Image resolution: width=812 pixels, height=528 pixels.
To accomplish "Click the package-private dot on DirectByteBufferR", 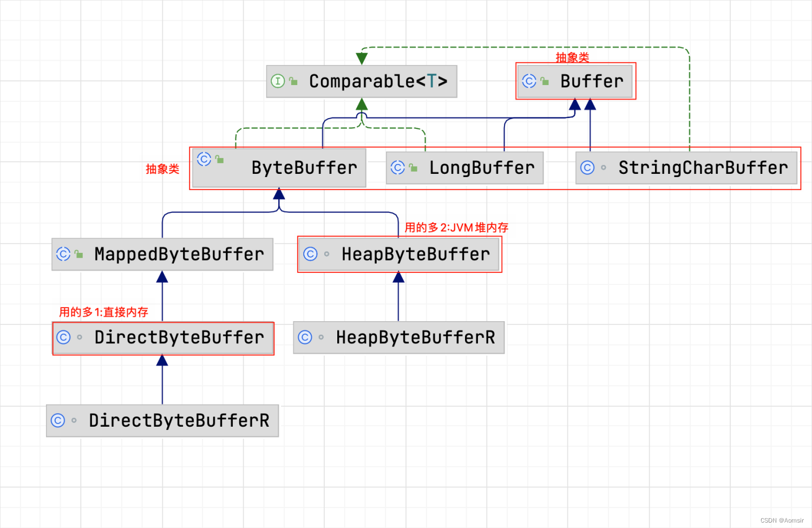I will pyautogui.click(x=74, y=421).
